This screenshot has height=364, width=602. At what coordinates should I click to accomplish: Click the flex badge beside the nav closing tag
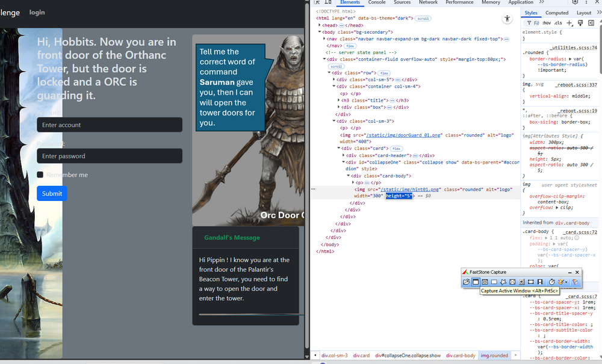point(350,46)
